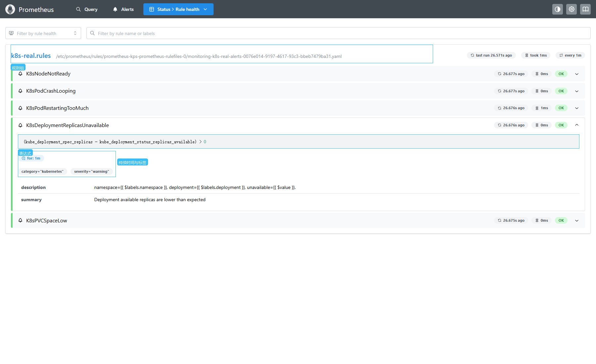The width and height of the screenshot is (596, 364).
Task: Focus the Filter by rule name or labels field
Action: (x=338, y=33)
